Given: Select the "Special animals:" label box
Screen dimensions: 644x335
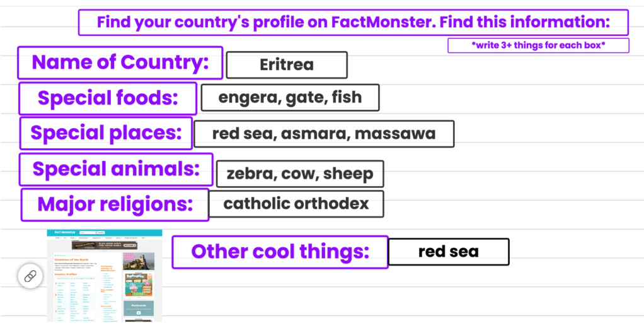Looking at the screenshot, I should click(116, 169).
